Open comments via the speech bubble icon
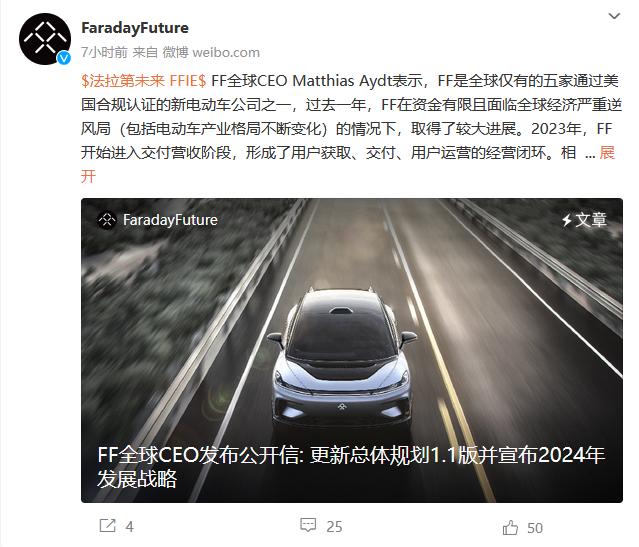 (x=308, y=525)
